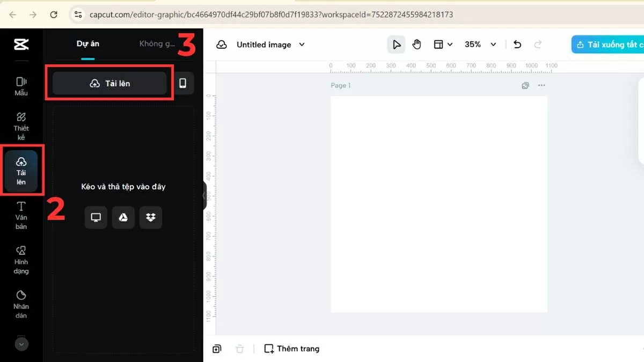The width and height of the screenshot is (644, 362).
Task: Duplicate the page using the copy icon
Action: pyautogui.click(x=216, y=349)
